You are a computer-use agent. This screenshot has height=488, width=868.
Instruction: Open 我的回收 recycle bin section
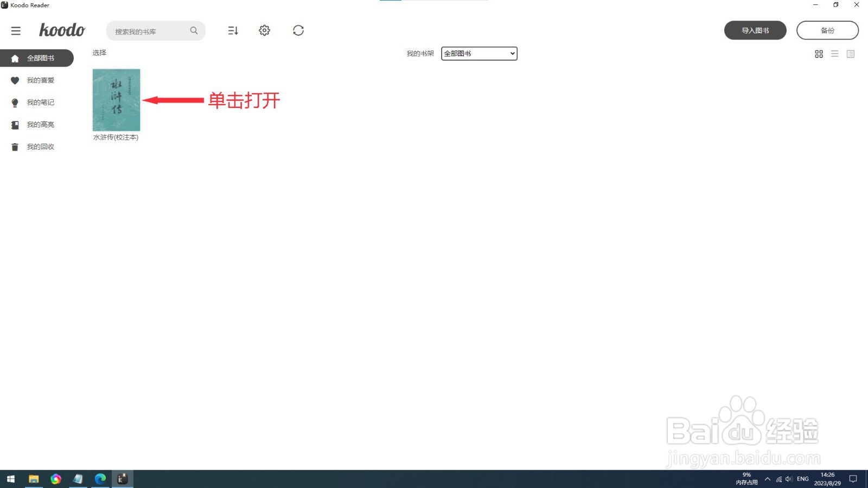click(40, 146)
